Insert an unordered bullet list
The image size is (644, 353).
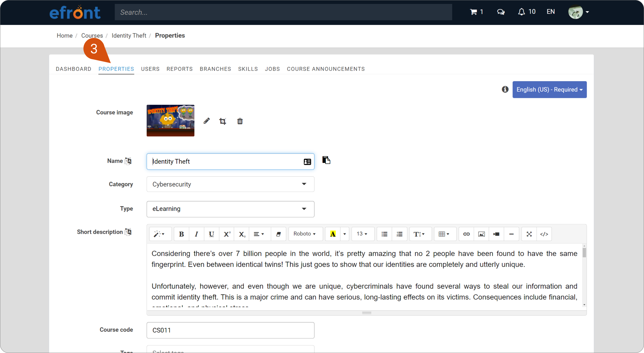click(x=384, y=234)
